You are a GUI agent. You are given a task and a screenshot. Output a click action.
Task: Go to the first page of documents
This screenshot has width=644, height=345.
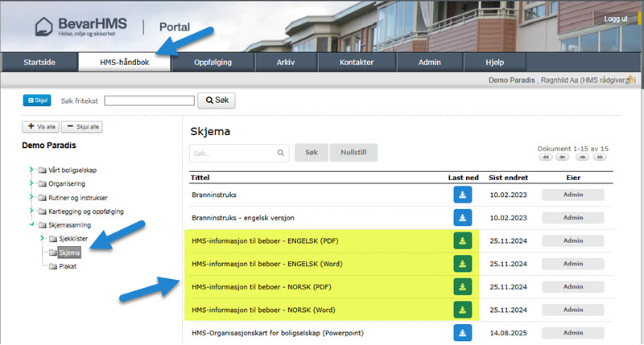point(545,158)
